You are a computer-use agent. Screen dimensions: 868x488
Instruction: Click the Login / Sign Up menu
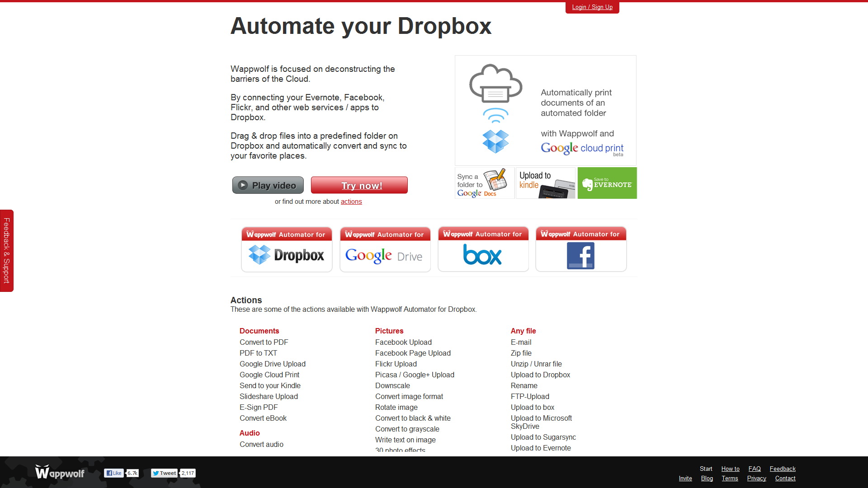[x=591, y=7]
